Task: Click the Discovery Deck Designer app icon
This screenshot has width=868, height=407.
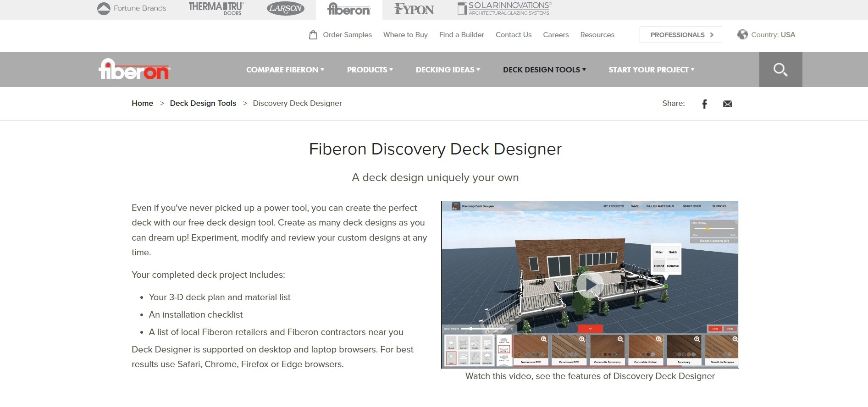Action: click(456, 206)
